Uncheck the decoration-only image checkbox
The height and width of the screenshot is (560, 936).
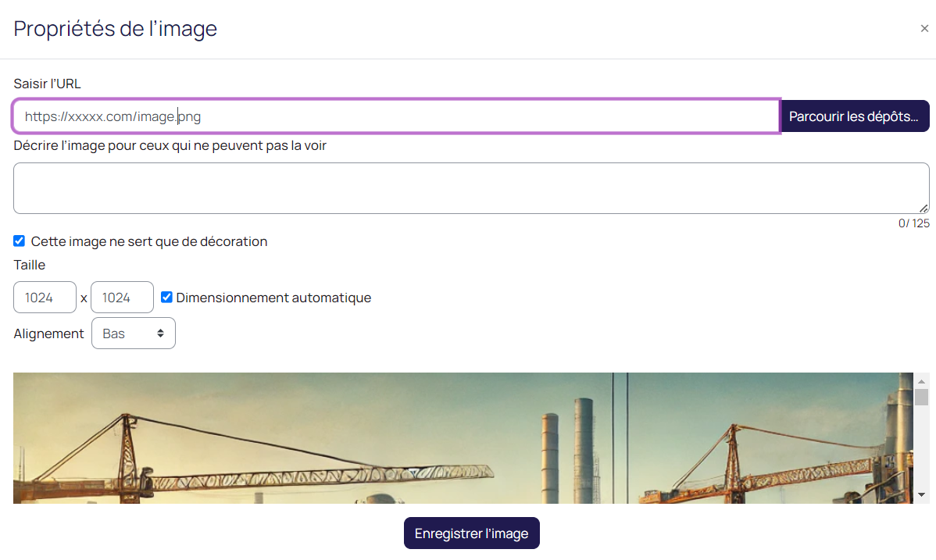coord(20,241)
